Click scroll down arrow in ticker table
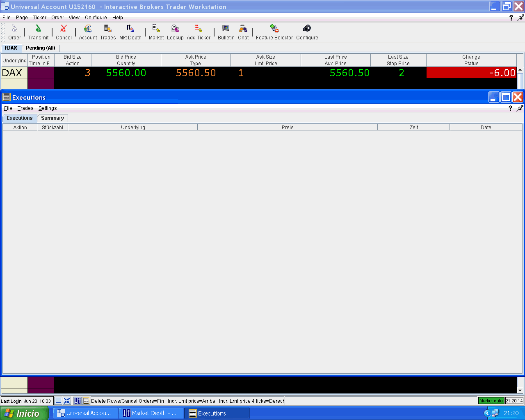 click(520, 390)
